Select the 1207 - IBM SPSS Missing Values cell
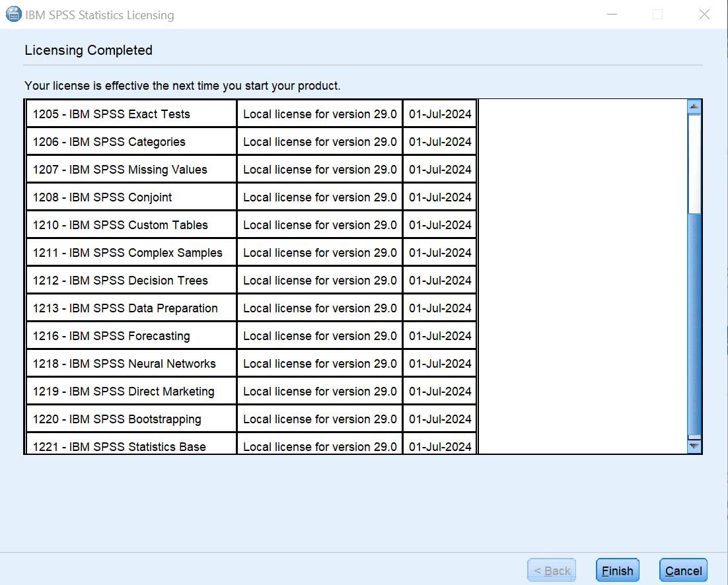Image resolution: width=728 pixels, height=585 pixels. (x=132, y=169)
